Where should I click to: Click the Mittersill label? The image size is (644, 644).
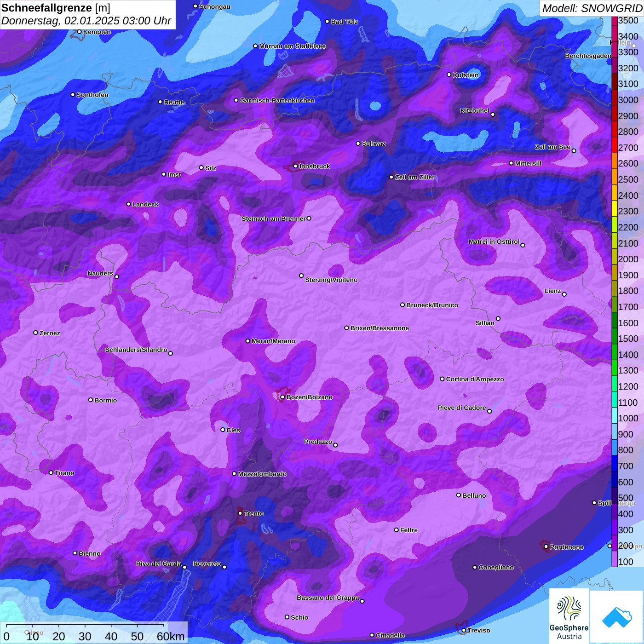pos(528,163)
